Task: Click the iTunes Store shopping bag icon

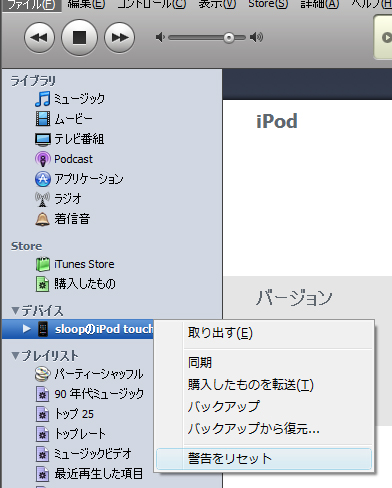Action: 43,264
